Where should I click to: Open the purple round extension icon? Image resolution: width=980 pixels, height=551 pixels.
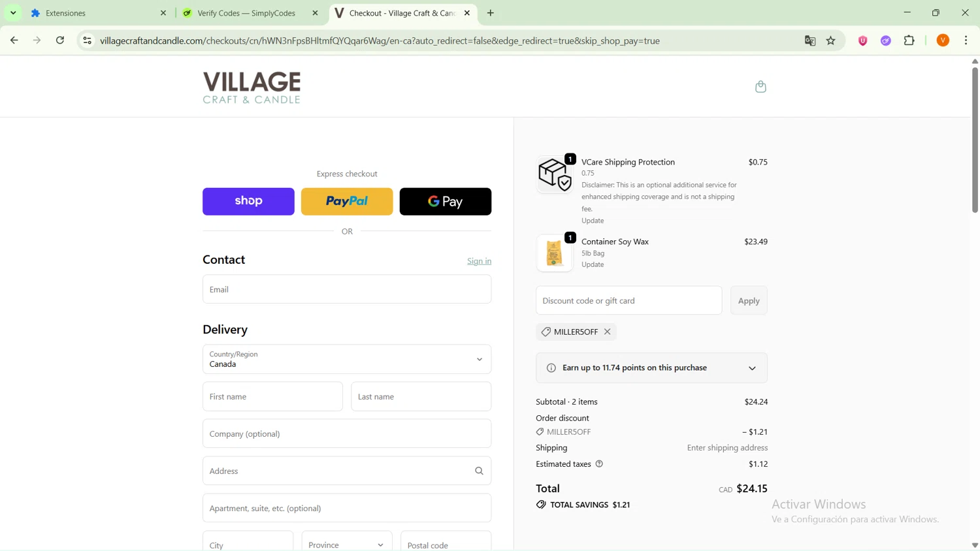tap(886, 40)
